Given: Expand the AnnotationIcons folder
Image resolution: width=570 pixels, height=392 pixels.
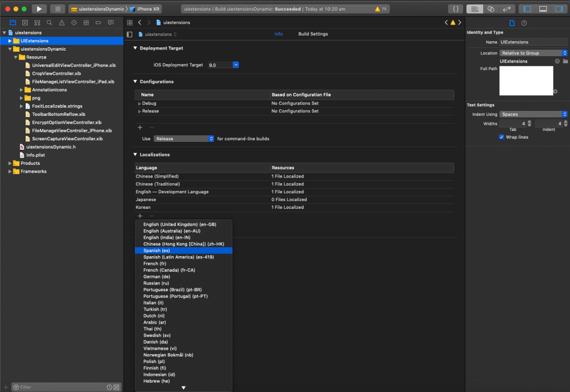Looking at the screenshot, I should (21, 90).
